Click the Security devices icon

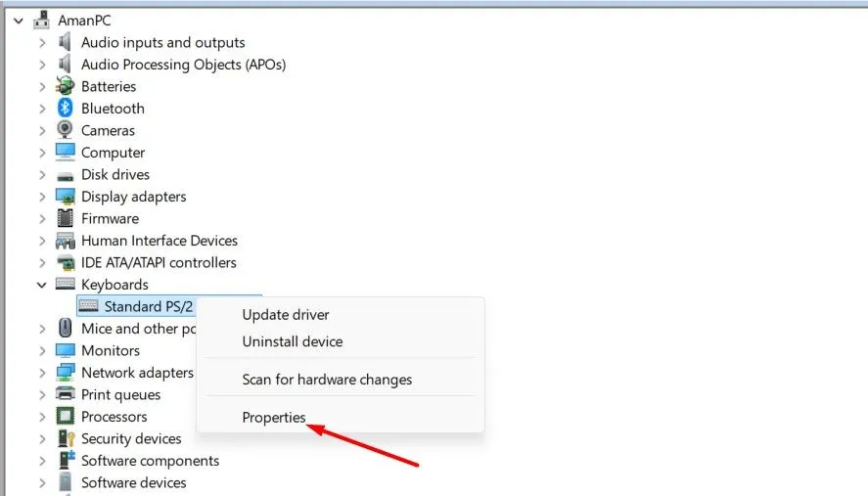(66, 438)
